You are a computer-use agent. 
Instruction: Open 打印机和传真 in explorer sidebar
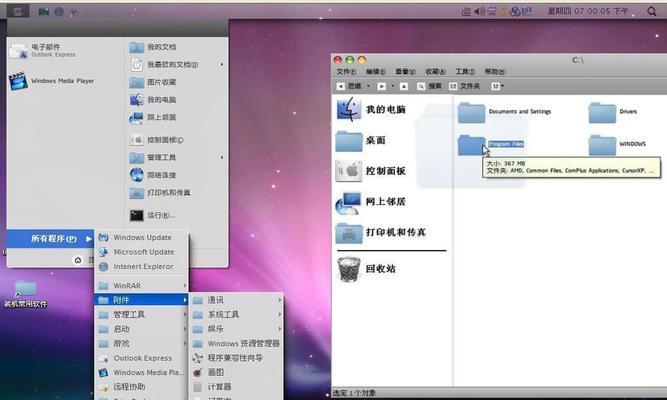pyautogui.click(x=381, y=232)
